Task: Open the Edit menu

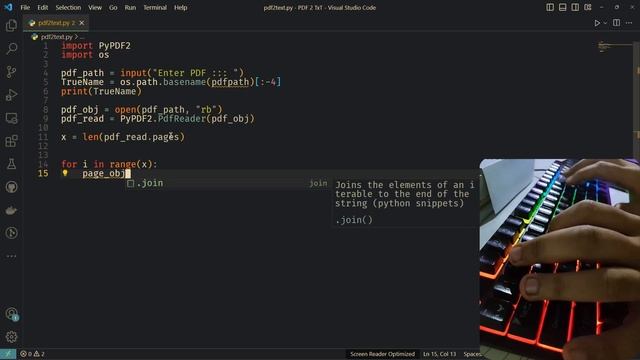Action: pos(42,7)
